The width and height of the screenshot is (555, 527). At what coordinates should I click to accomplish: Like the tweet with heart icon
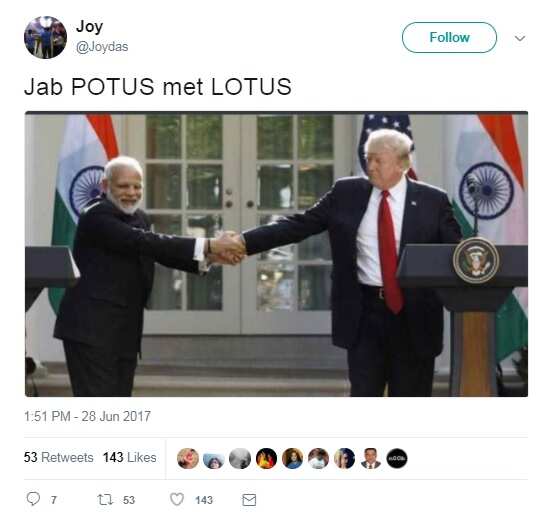[177, 499]
